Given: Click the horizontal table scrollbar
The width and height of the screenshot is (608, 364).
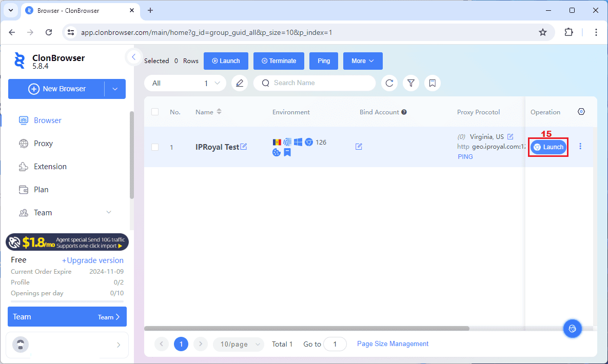Looking at the screenshot, I should click(x=307, y=328).
